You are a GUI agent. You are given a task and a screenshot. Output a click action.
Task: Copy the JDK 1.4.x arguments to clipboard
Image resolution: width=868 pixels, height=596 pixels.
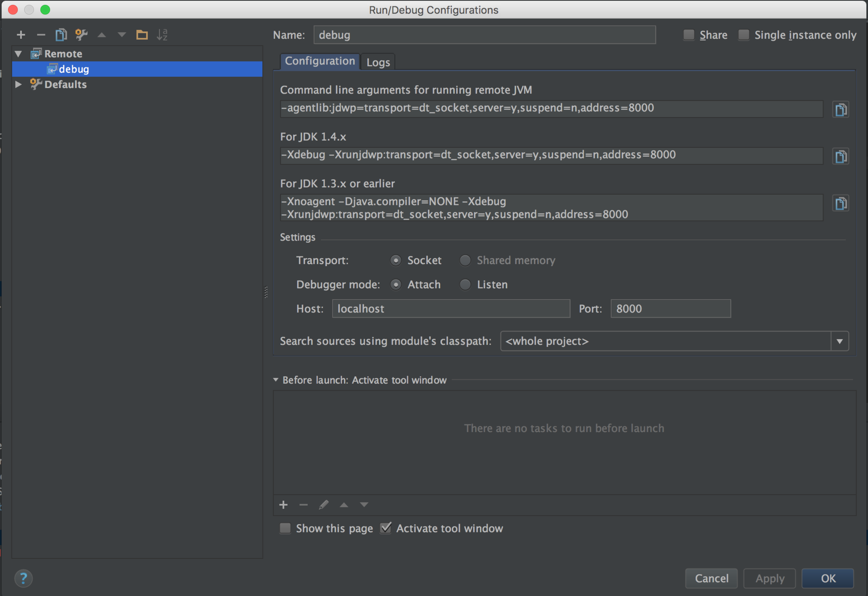pos(841,156)
